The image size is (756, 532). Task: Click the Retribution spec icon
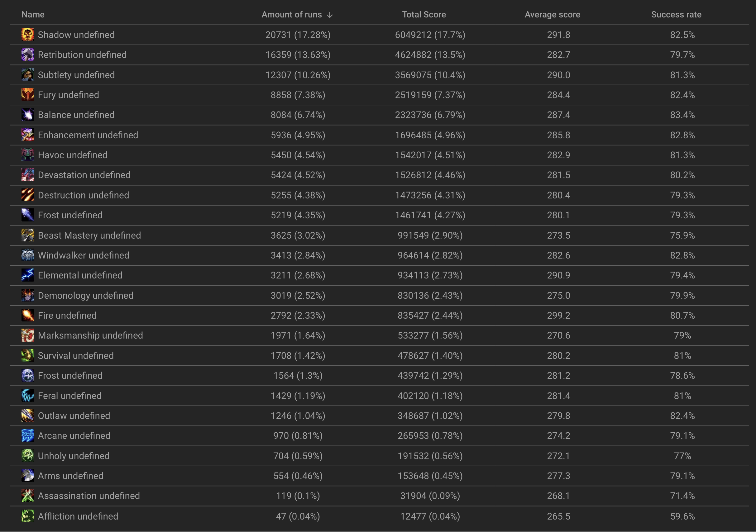(x=28, y=55)
